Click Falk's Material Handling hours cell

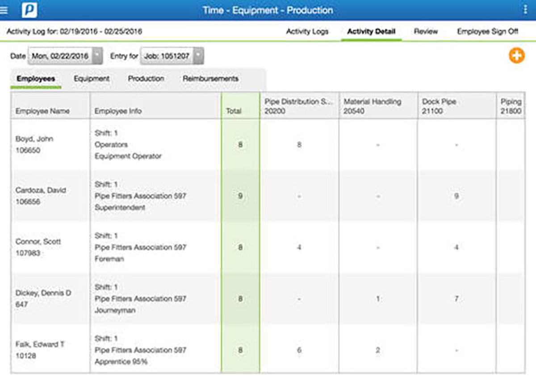377,350
